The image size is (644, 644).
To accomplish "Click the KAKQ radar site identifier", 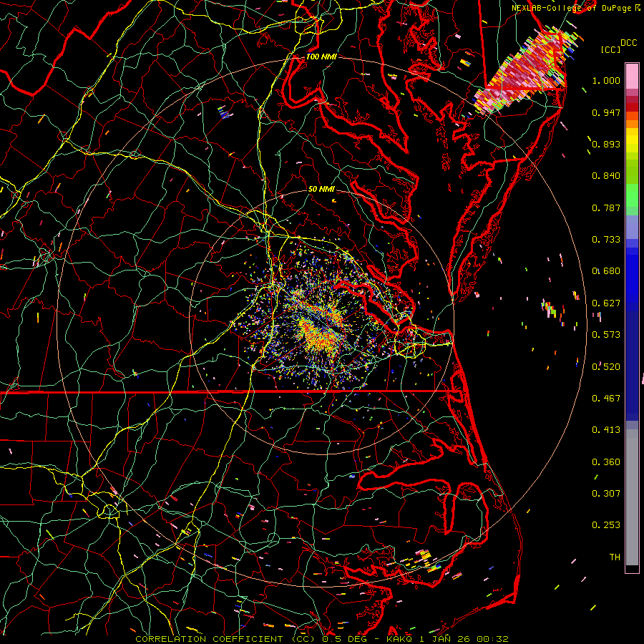I will [401, 639].
